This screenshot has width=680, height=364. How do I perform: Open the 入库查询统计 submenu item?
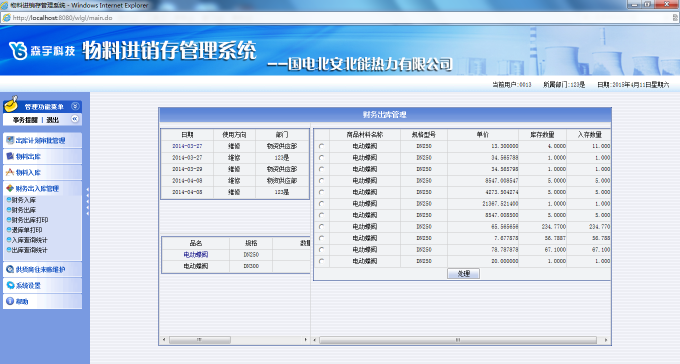[29, 240]
